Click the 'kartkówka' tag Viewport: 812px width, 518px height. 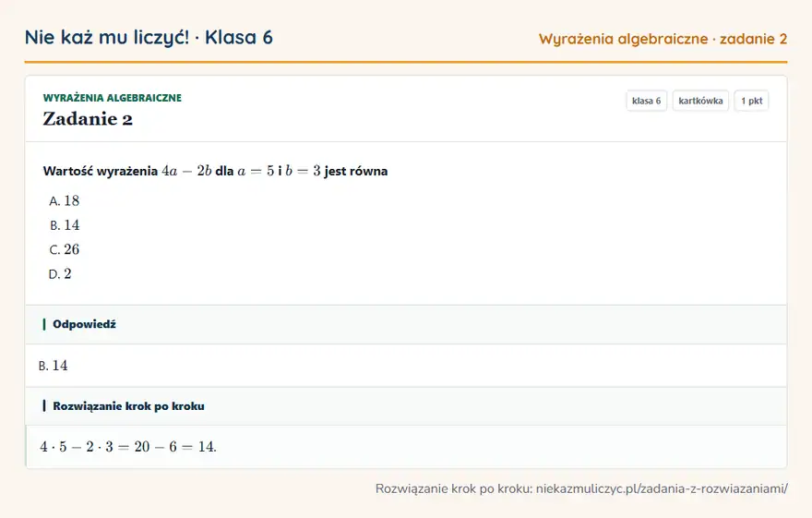coord(700,101)
